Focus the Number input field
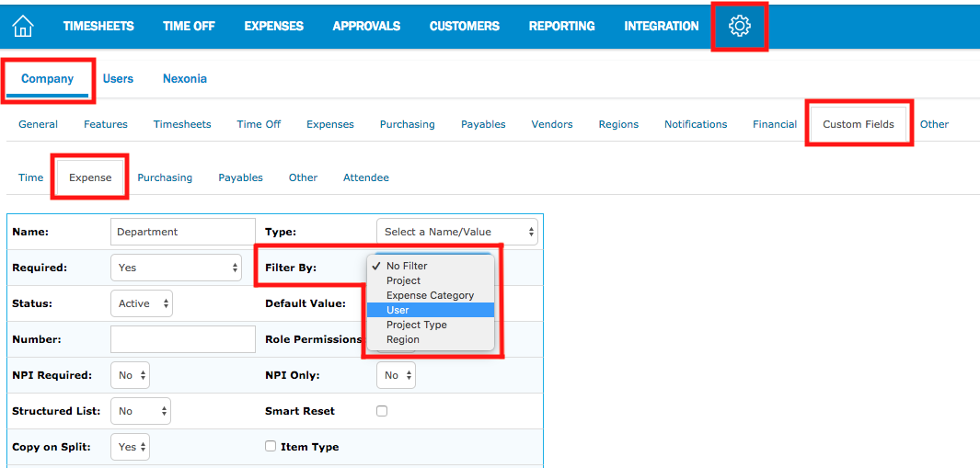Screen dimensions: 980x468 (182, 339)
